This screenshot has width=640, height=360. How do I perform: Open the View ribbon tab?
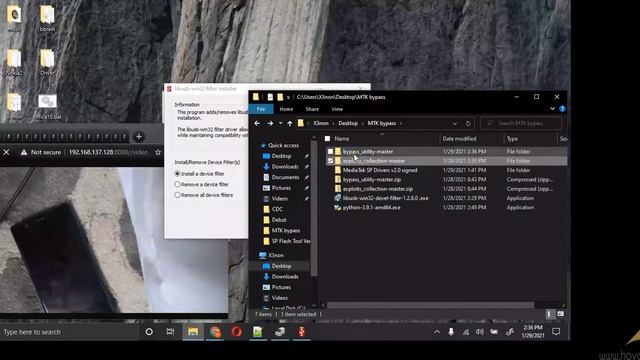(x=337, y=109)
